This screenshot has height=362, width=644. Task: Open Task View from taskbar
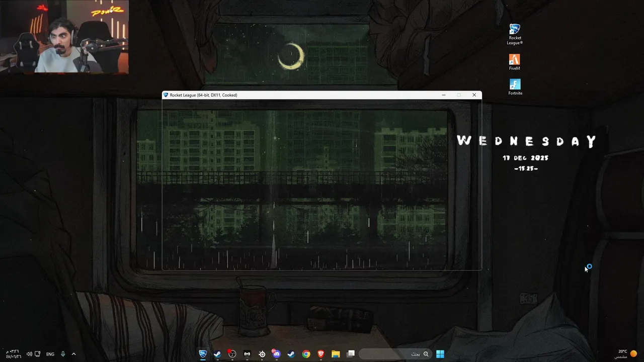(x=351, y=354)
